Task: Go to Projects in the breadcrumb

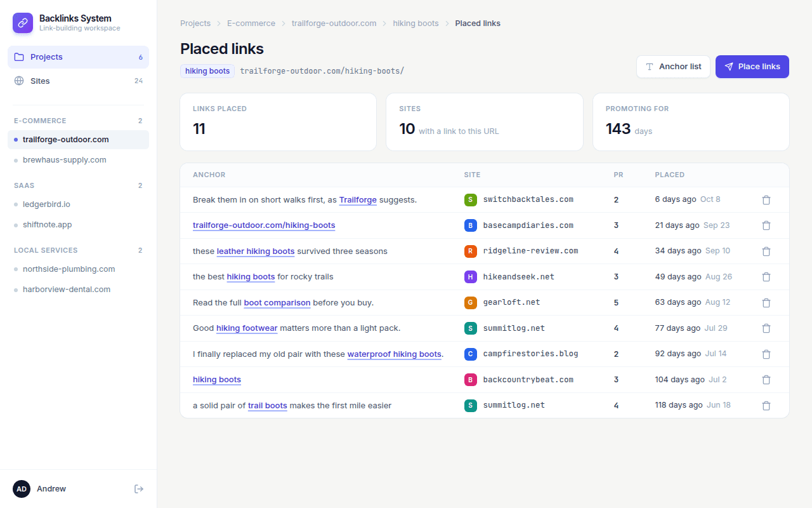Action: [195, 23]
